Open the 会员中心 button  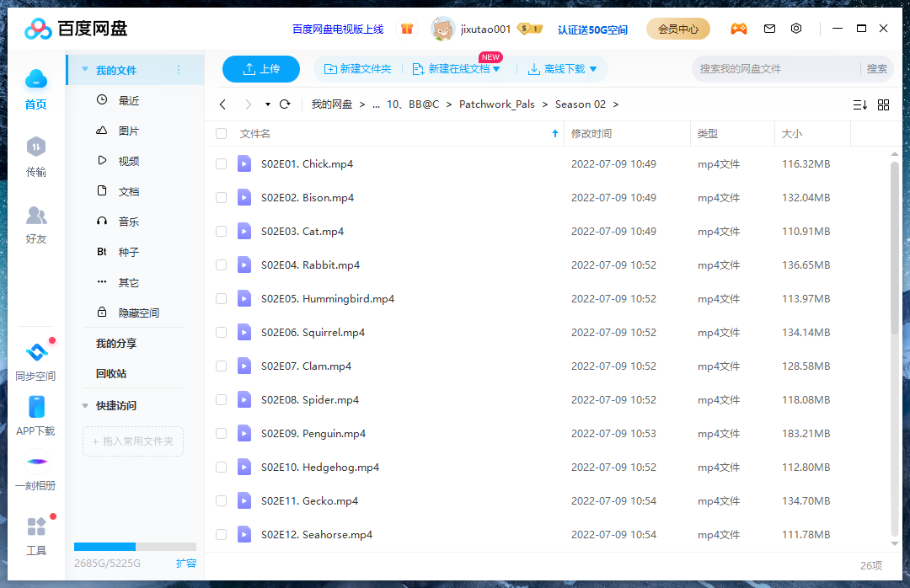click(677, 29)
